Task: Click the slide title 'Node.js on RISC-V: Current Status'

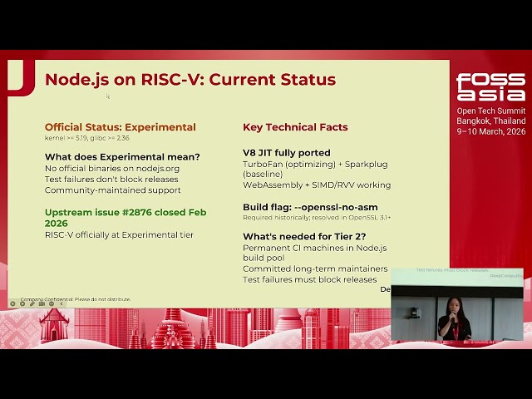Action: pyautogui.click(x=190, y=80)
